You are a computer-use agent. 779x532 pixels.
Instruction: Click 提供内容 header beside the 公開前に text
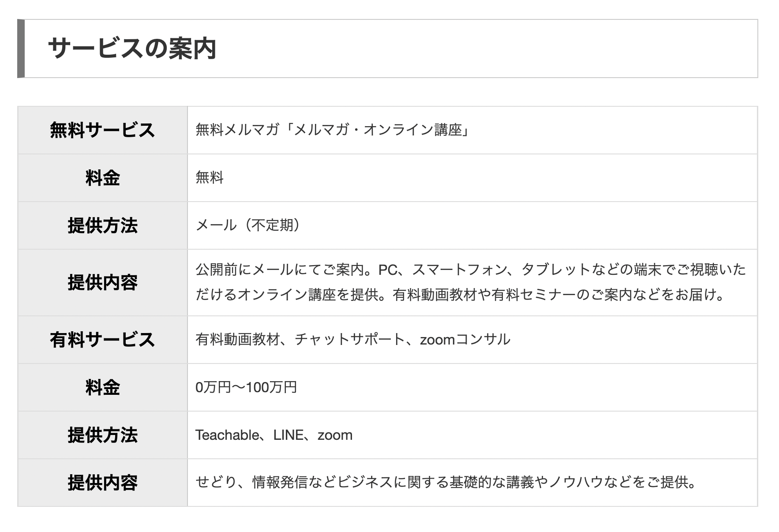pyautogui.click(x=102, y=282)
